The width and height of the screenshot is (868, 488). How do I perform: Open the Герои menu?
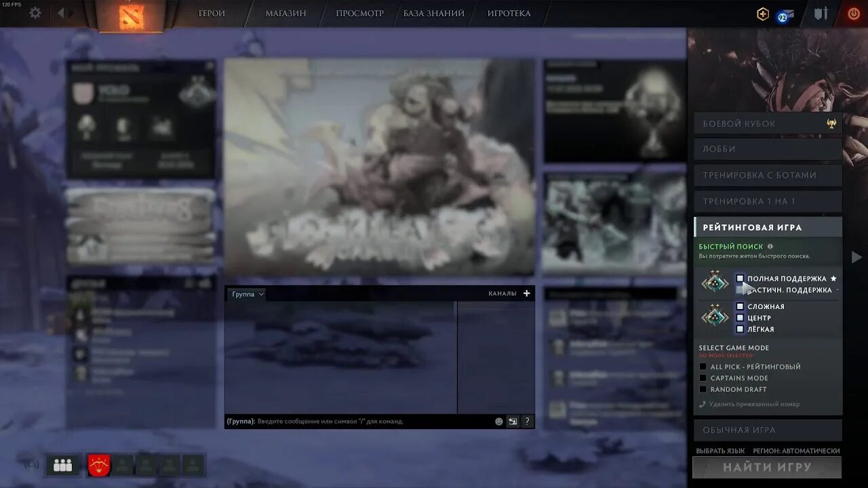[212, 14]
